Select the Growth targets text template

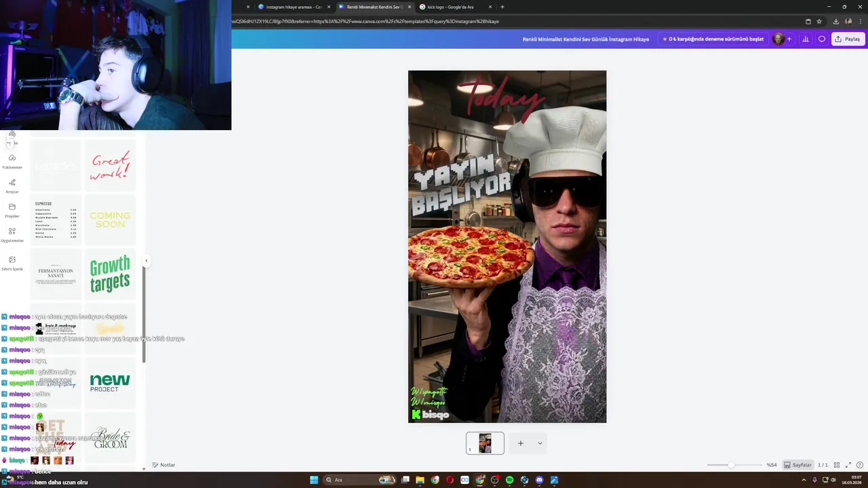pos(110,274)
